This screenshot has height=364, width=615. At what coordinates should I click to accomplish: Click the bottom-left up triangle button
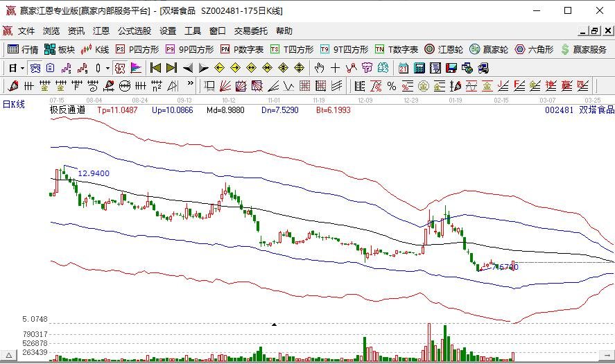point(8,356)
